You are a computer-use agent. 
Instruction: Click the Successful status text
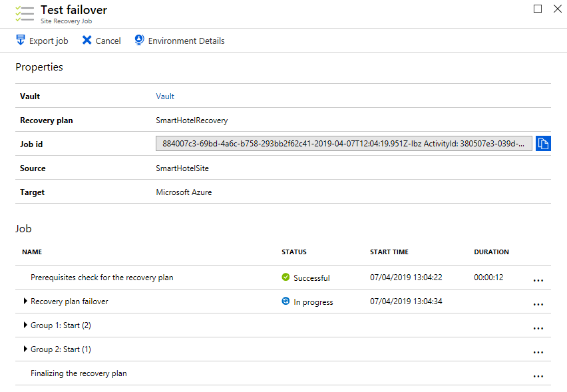[x=311, y=278]
